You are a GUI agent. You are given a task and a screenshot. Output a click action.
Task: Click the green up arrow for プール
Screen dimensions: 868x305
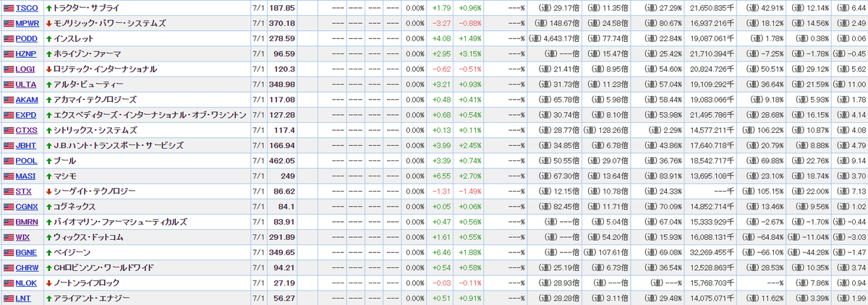(48, 160)
